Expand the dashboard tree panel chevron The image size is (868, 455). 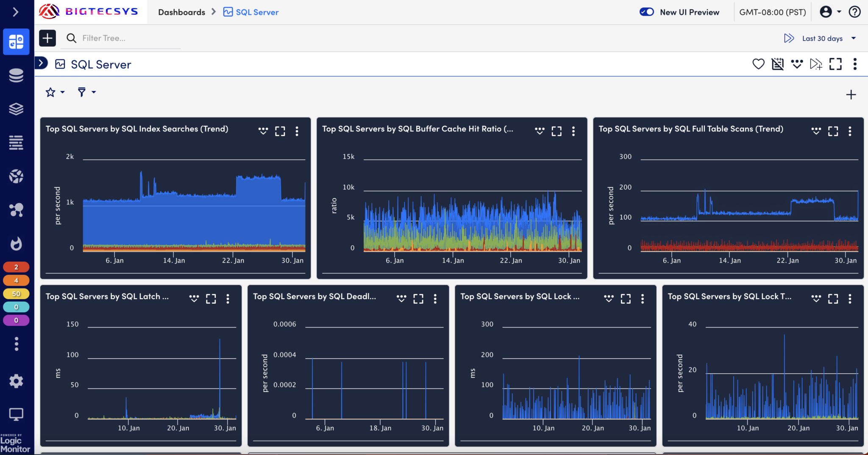41,64
